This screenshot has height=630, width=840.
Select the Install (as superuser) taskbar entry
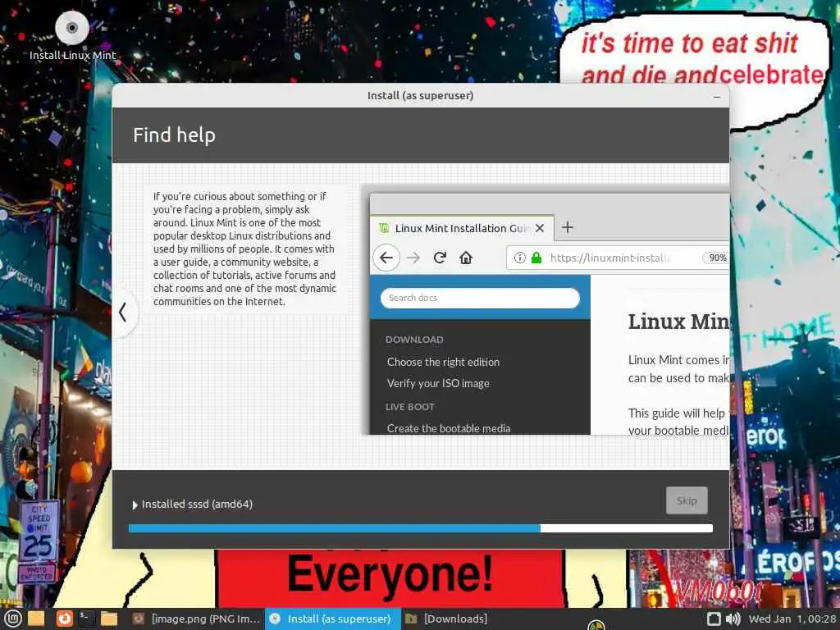point(333,619)
